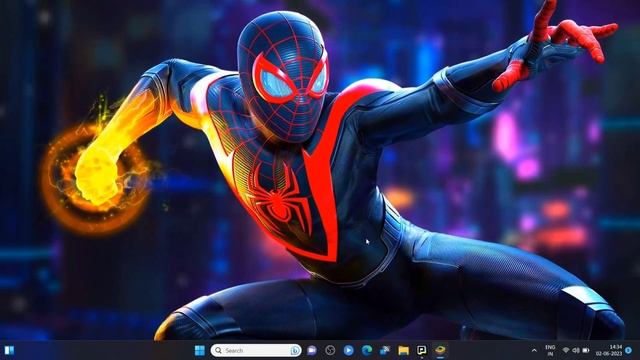Viewport: 640px width, 360px height.
Task: Open the clock and date calendar
Action: tap(610, 350)
